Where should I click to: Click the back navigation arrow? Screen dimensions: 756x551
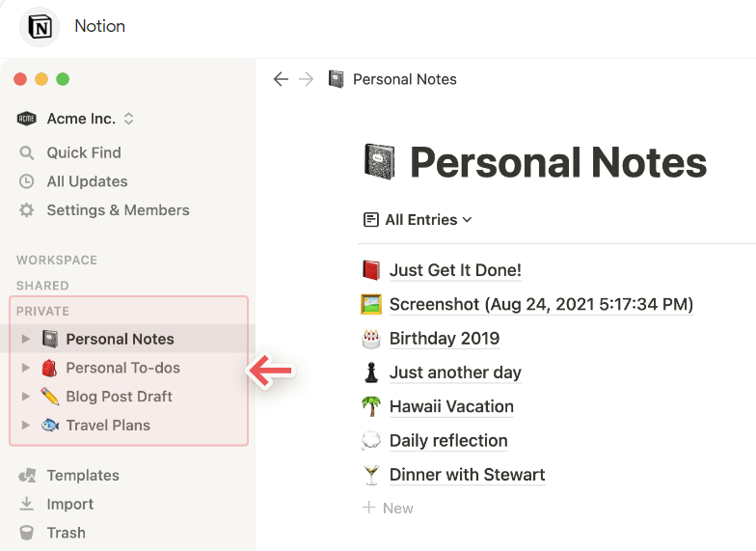click(x=281, y=79)
